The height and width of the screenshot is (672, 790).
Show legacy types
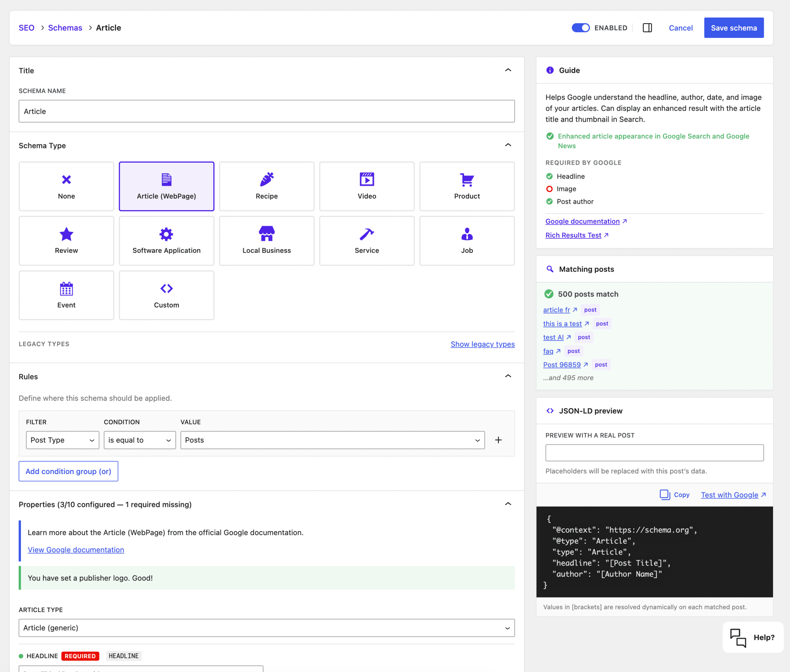482,344
